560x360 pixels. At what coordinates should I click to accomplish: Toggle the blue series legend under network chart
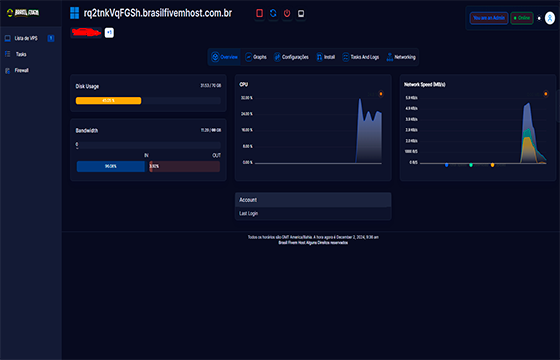446,165
